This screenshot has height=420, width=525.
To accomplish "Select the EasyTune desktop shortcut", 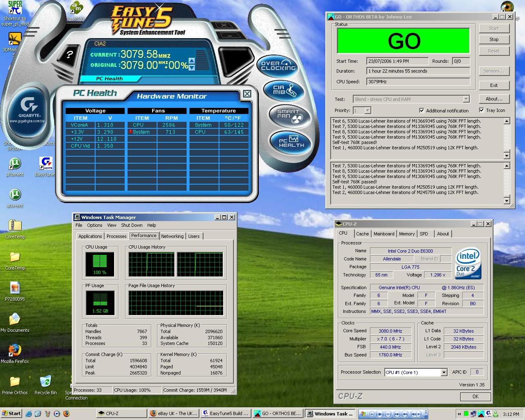I will [x=46, y=167].
